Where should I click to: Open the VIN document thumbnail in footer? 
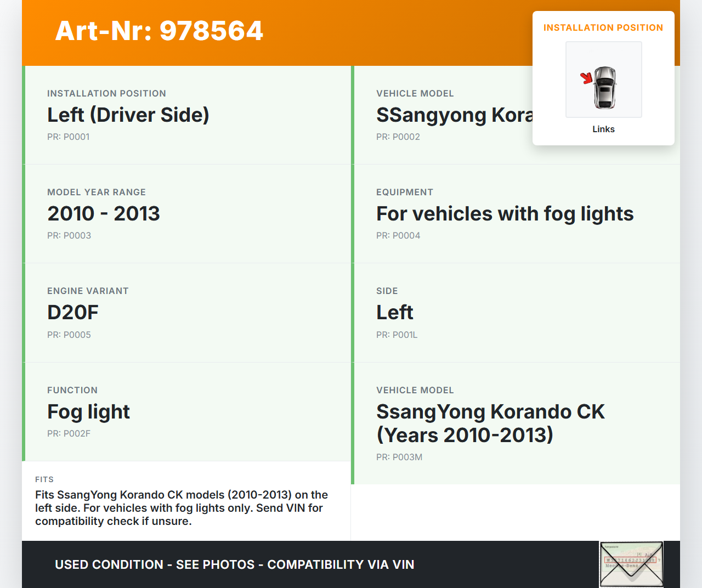click(631, 564)
